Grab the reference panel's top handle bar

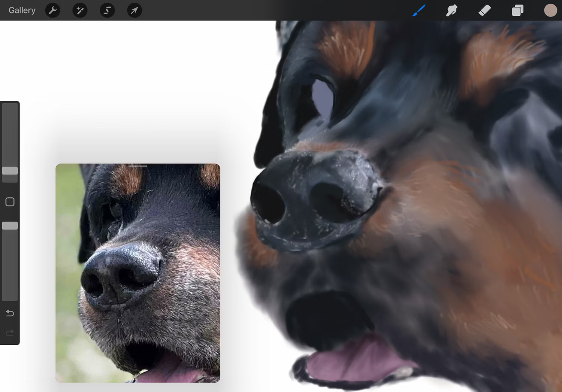(137, 166)
